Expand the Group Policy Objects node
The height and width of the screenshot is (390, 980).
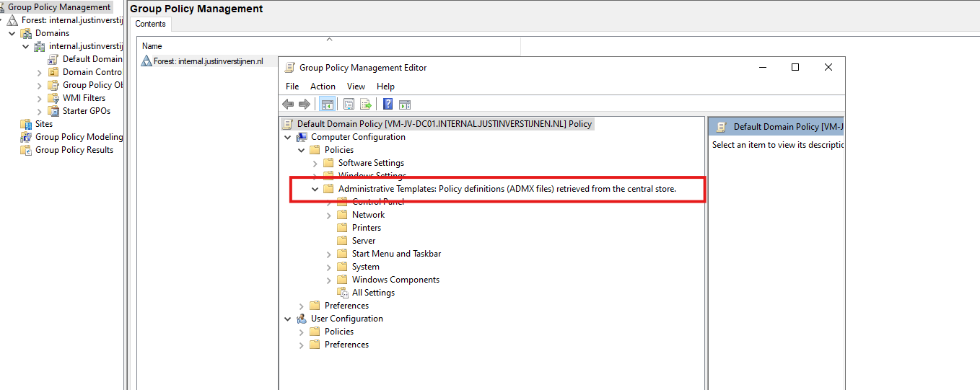coord(40,85)
